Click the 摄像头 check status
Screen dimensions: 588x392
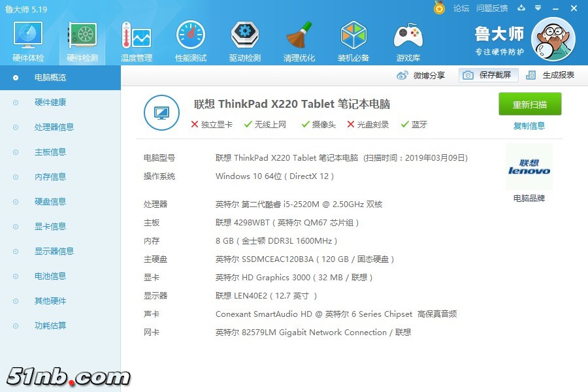point(319,125)
